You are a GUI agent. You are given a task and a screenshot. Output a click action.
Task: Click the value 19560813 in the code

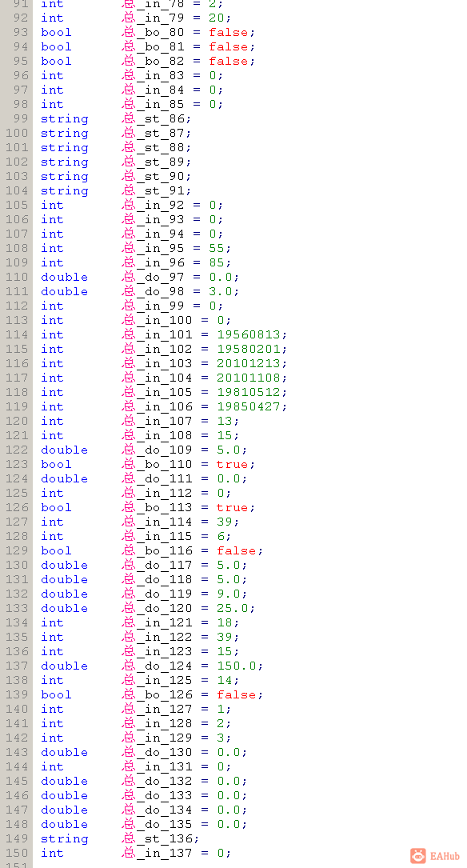click(249, 334)
